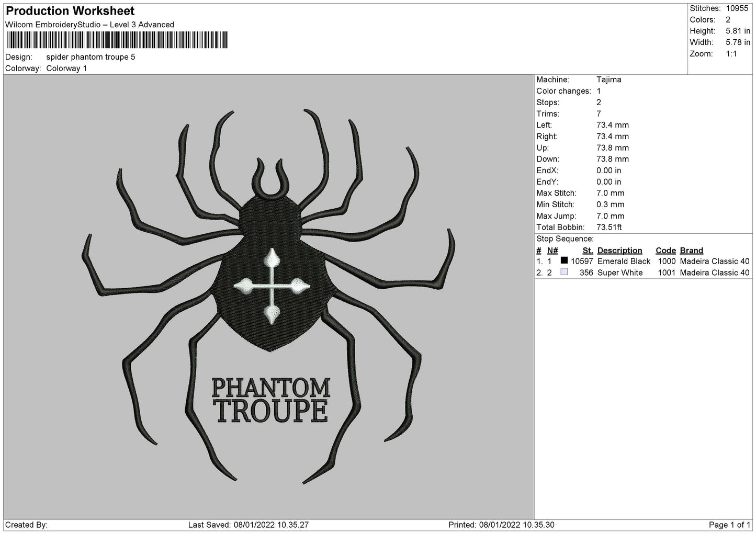Click the PHANTOM TROUPE embroidered text
Screen dimensions: 756x534
tap(270, 401)
